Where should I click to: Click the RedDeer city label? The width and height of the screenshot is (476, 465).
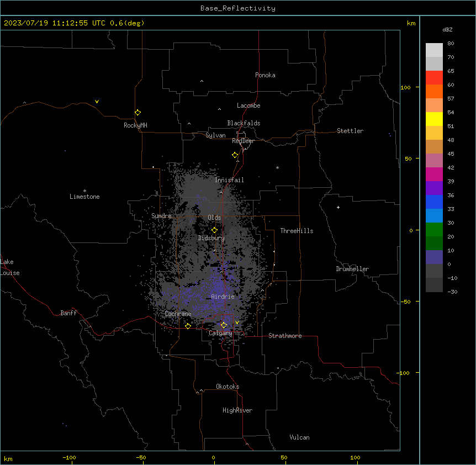pyautogui.click(x=243, y=141)
